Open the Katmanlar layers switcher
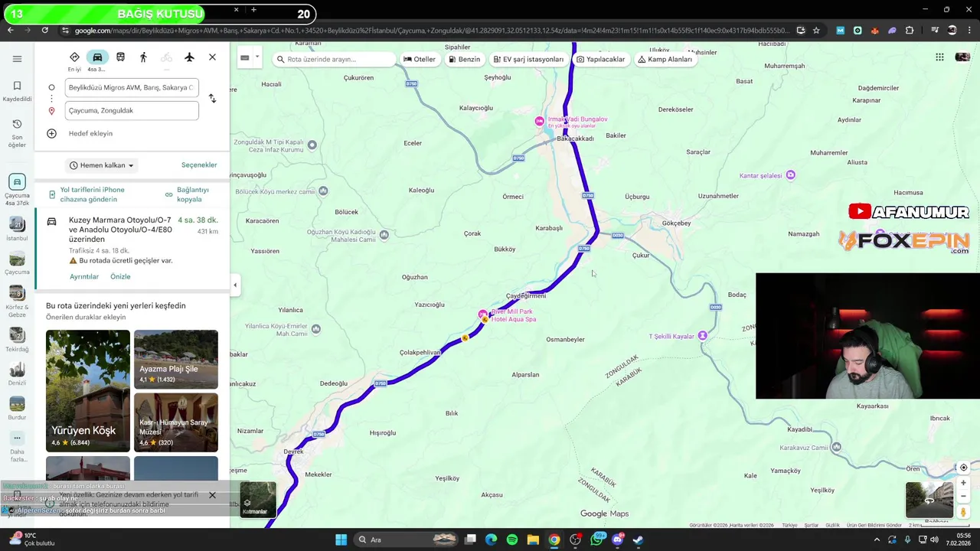This screenshot has width=980, height=551. pyautogui.click(x=257, y=499)
